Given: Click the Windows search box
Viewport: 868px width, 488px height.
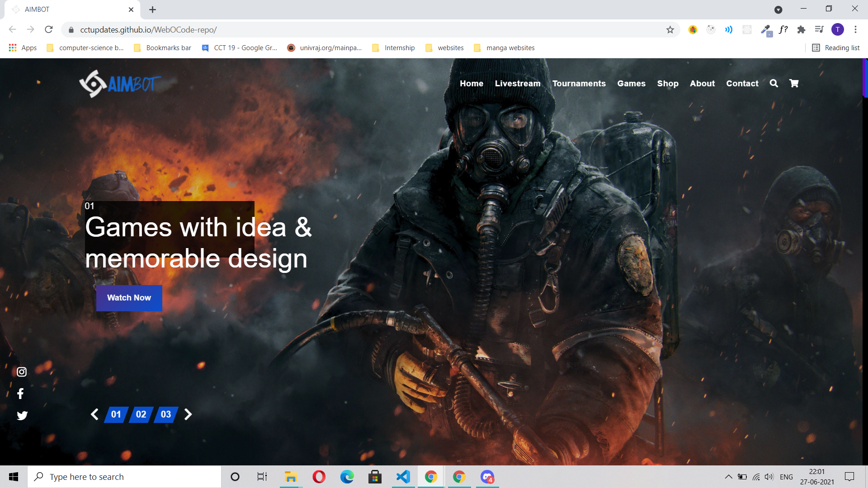Looking at the screenshot, I should pyautogui.click(x=124, y=477).
